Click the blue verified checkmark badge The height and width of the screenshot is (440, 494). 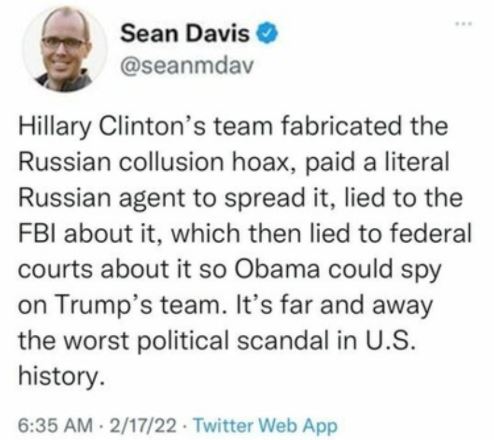(267, 33)
